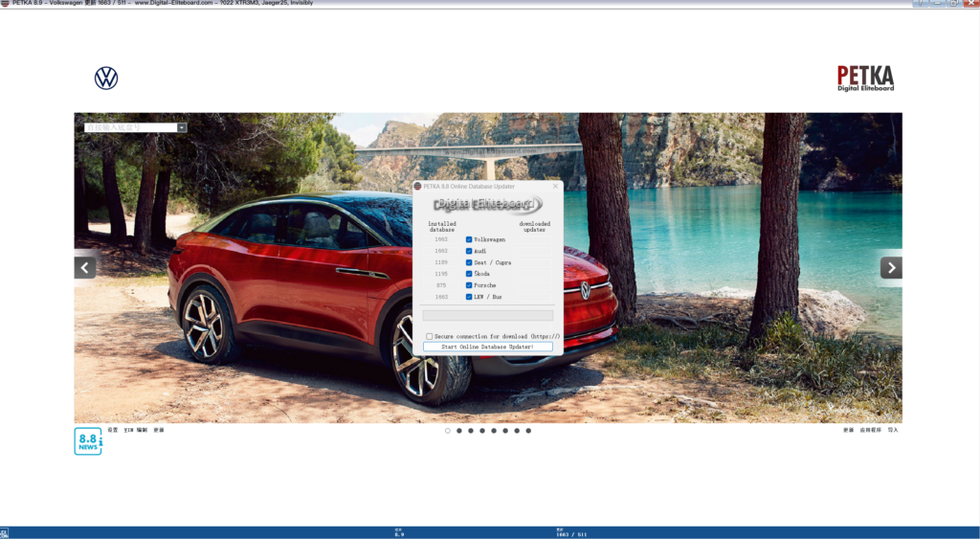Open the 8.8 NEWS icon

pos(88,441)
